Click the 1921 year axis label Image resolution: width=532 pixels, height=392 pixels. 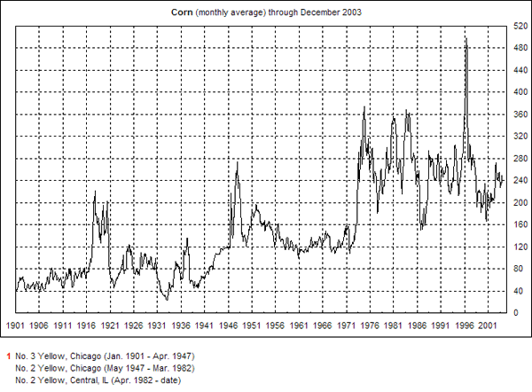(x=111, y=326)
